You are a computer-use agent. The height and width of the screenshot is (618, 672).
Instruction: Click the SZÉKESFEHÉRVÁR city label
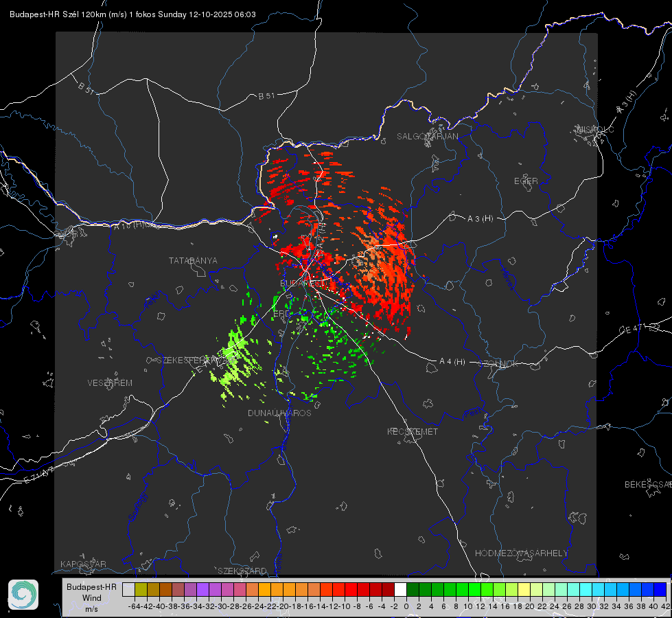pos(196,360)
